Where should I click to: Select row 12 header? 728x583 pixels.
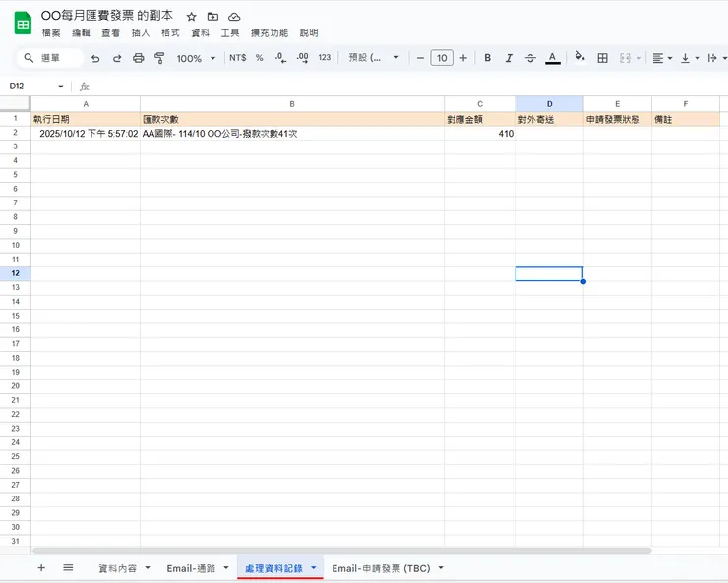[16, 273]
